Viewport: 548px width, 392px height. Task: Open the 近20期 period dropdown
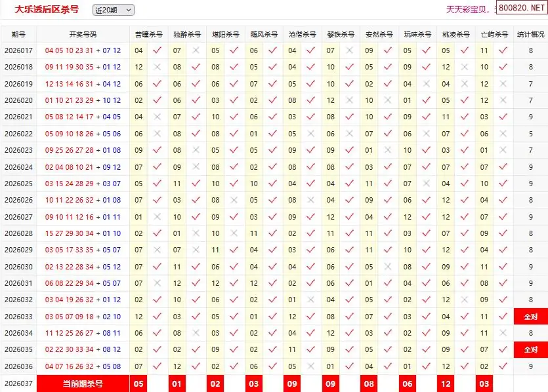click(113, 10)
